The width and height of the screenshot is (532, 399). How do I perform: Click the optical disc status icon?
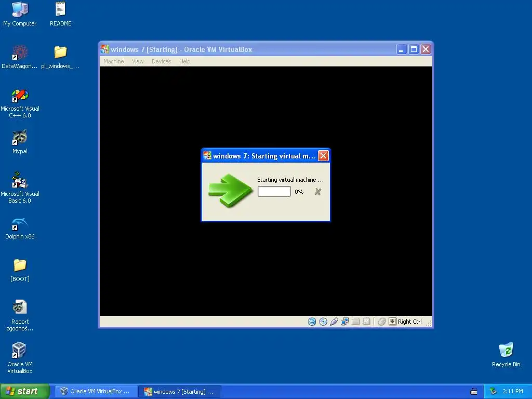click(323, 321)
